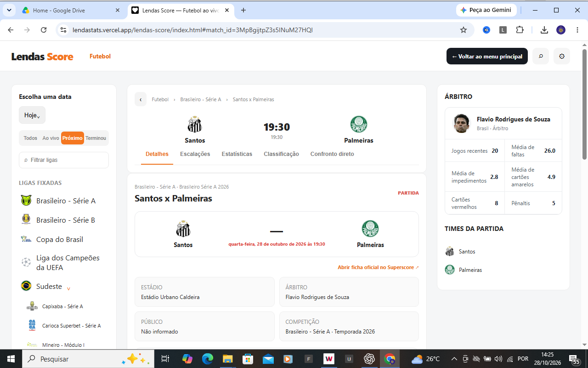This screenshot has height=368, width=588.
Task: Click the back chevron beside breadcrumb
Action: pyautogui.click(x=141, y=99)
